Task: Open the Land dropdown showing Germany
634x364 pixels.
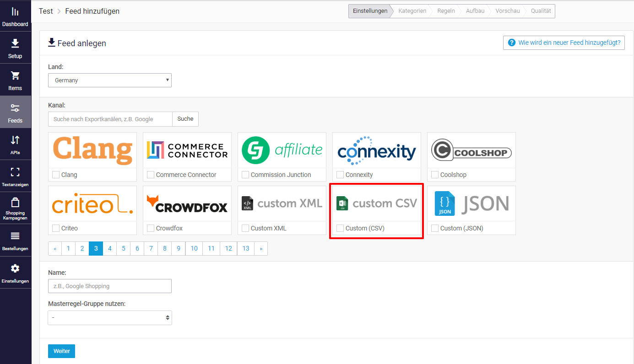Action: click(110, 80)
